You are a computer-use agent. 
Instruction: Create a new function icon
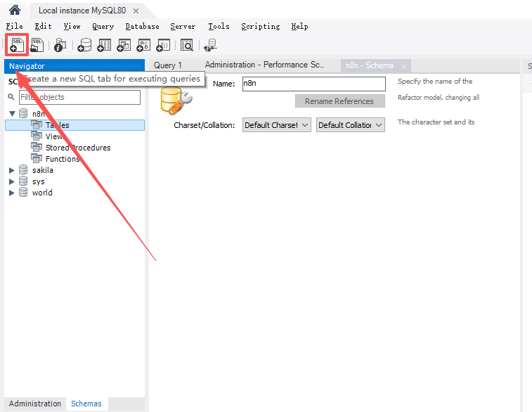163,45
